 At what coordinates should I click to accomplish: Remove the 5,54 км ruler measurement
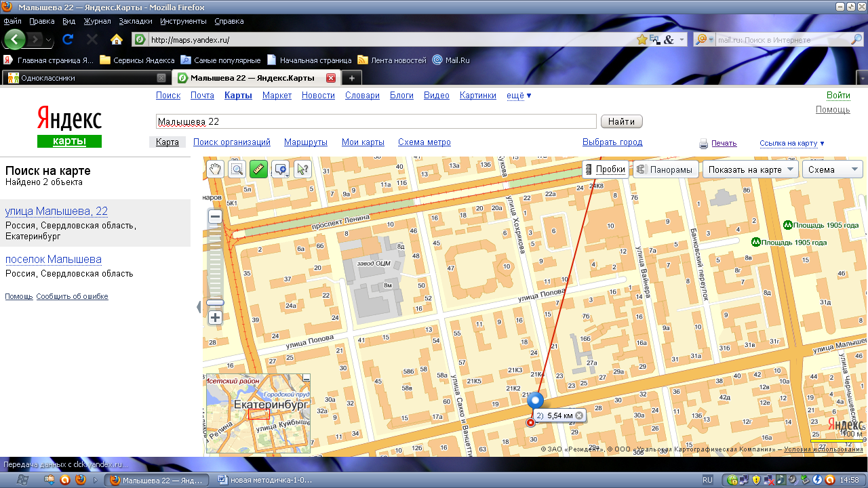(579, 415)
